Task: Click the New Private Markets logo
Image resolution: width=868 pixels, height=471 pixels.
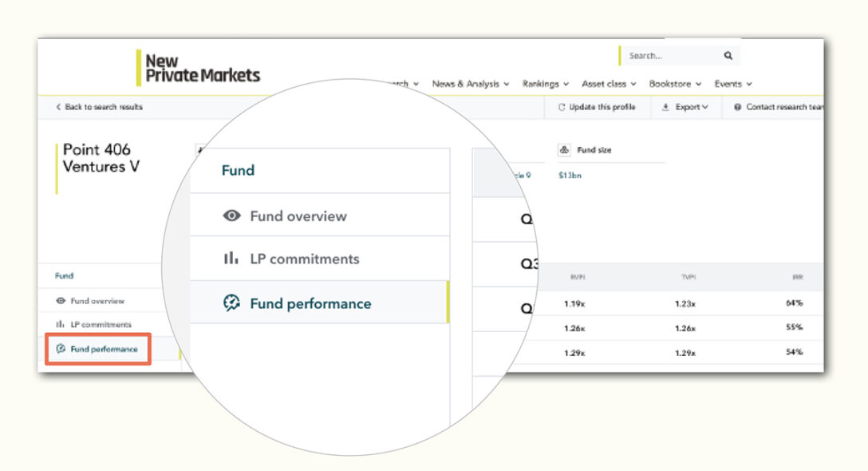Action: [x=199, y=66]
